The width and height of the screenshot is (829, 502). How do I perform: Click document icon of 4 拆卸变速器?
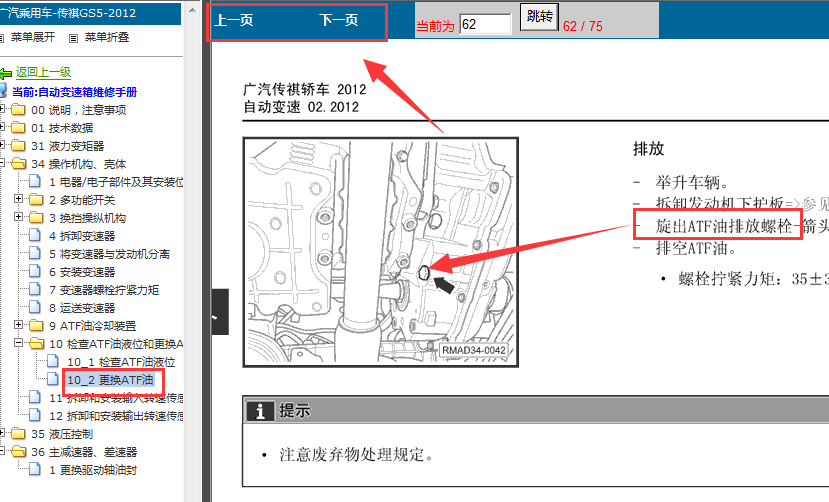[35, 235]
